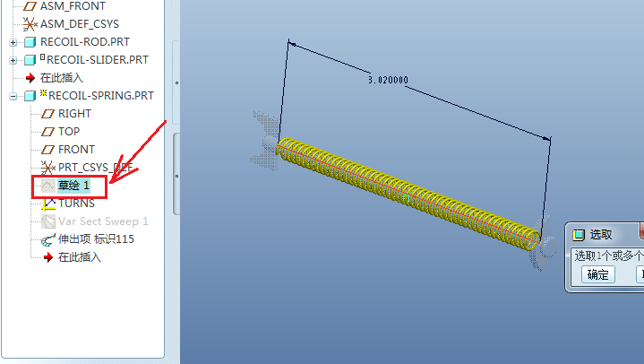Expand the RECOIL-SLIDER.PRT tree node

click(13, 60)
